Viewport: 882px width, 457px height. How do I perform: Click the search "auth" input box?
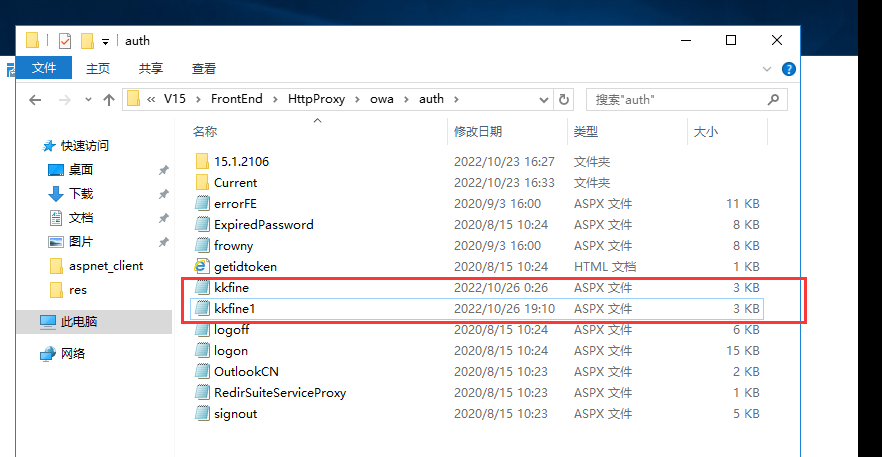(675, 100)
